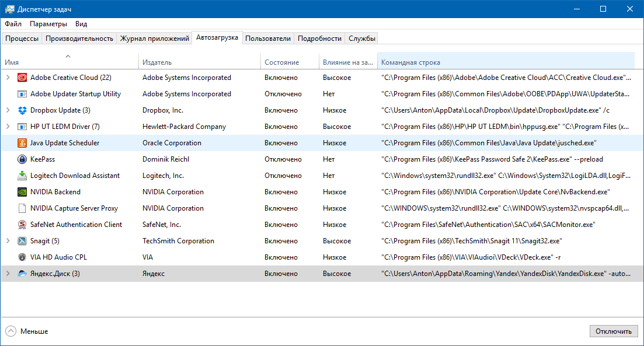The width and height of the screenshot is (644, 346).
Task: Click the TechSmith Corporation publisher cell
Action: click(x=178, y=241)
